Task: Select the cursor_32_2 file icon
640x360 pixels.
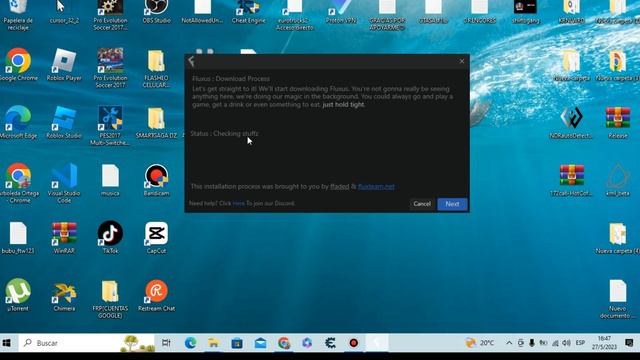Action: [64, 12]
